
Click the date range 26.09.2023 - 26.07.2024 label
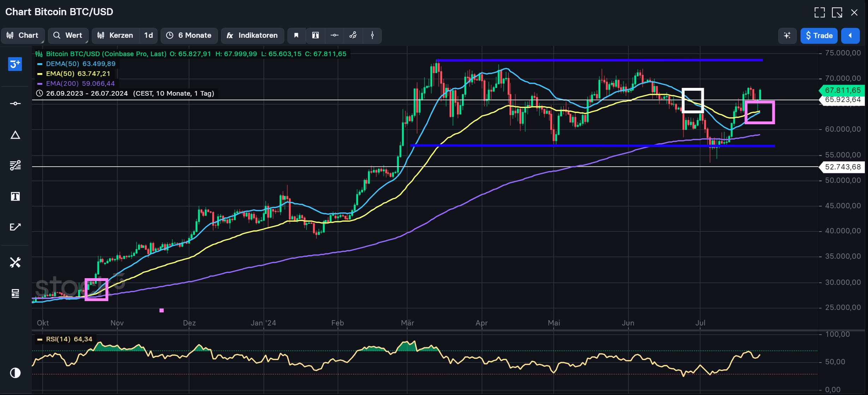(87, 94)
